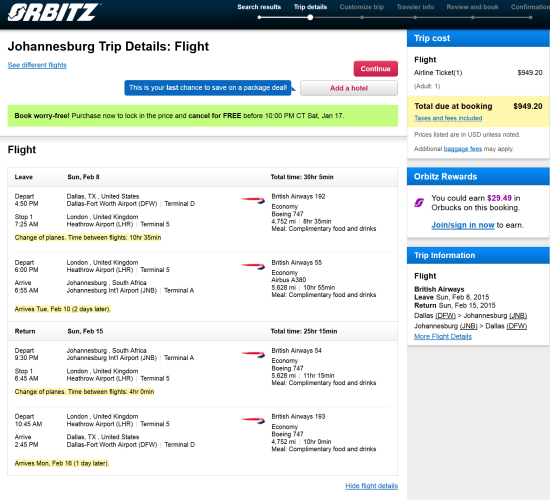Click the purple Orbucks rewards icon
The height and width of the screenshot is (500, 550).
(x=419, y=202)
